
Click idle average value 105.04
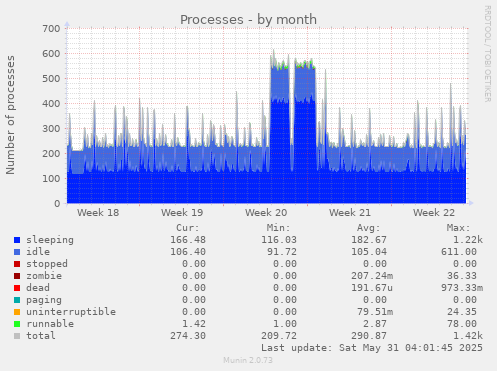point(369,252)
